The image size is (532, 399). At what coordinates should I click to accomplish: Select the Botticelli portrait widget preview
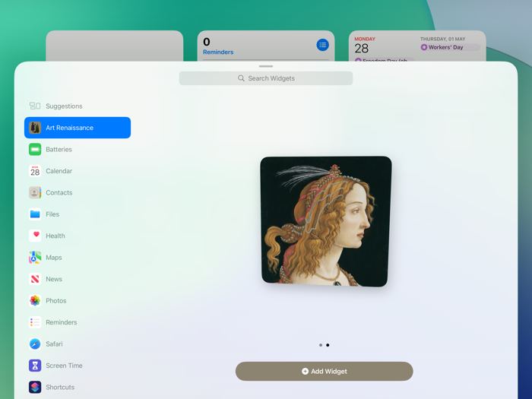(326, 221)
